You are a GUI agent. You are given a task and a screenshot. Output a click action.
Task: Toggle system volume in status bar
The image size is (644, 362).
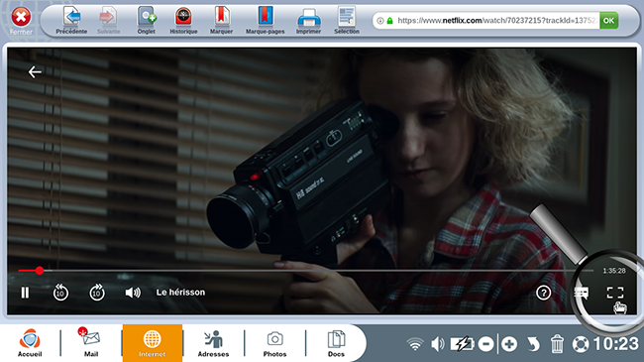coord(437,343)
